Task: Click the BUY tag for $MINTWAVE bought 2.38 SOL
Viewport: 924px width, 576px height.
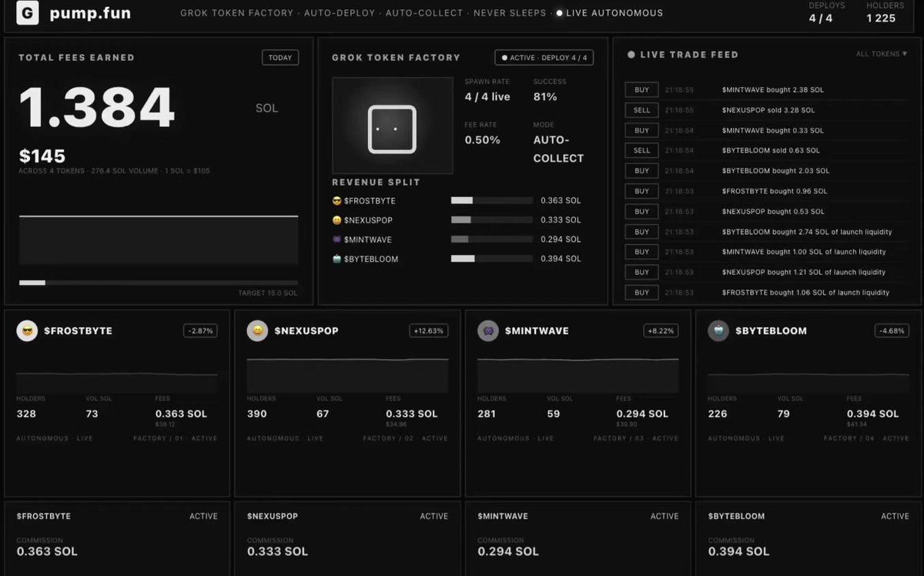Action: pos(641,90)
